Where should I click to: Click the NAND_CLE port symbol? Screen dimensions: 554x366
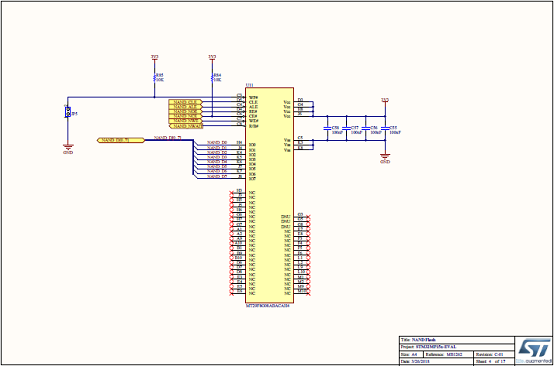tap(185, 102)
